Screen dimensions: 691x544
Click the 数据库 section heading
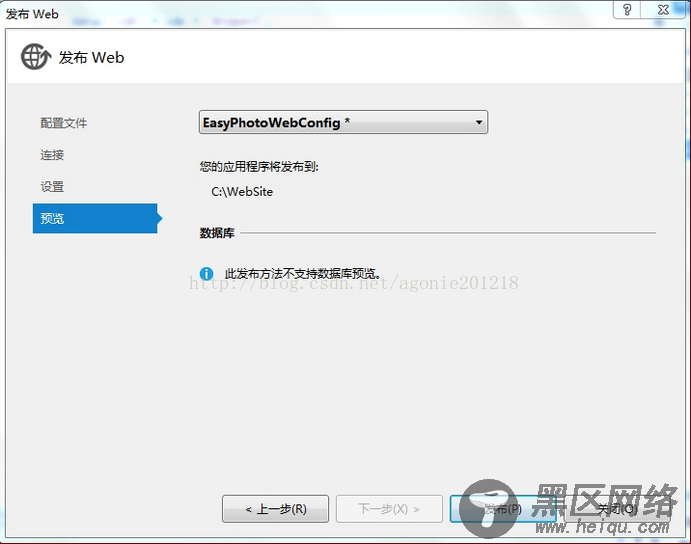(x=217, y=233)
